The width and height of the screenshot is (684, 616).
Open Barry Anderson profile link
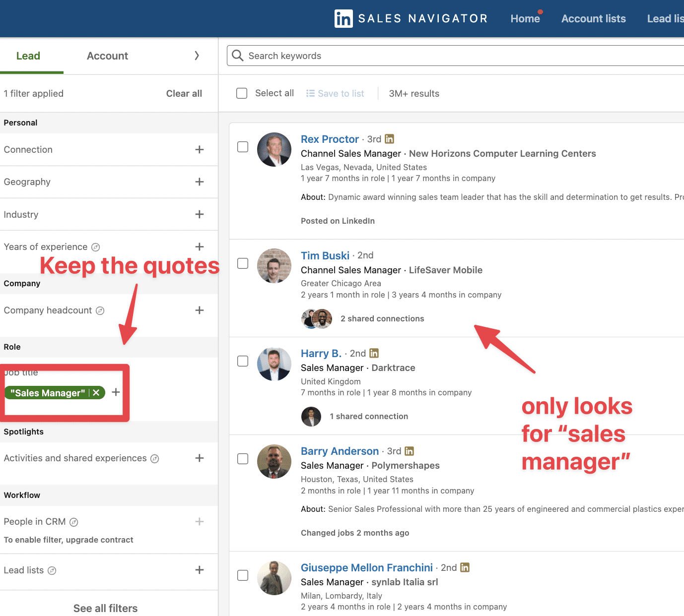340,451
